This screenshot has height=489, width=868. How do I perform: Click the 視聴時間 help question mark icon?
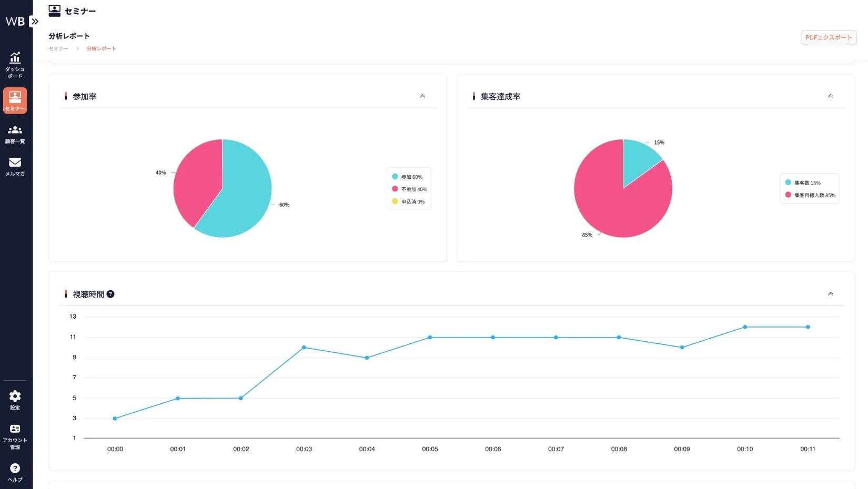pos(110,294)
